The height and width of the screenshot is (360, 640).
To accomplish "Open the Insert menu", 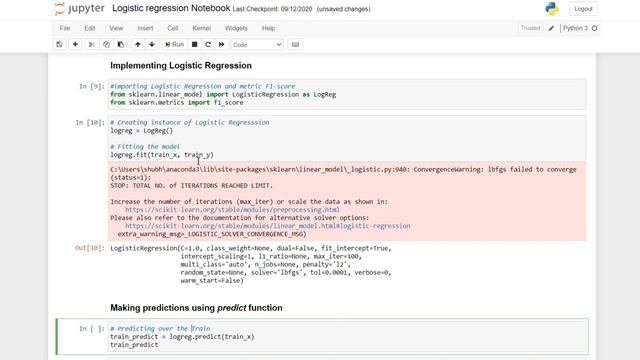I will 145,28.
